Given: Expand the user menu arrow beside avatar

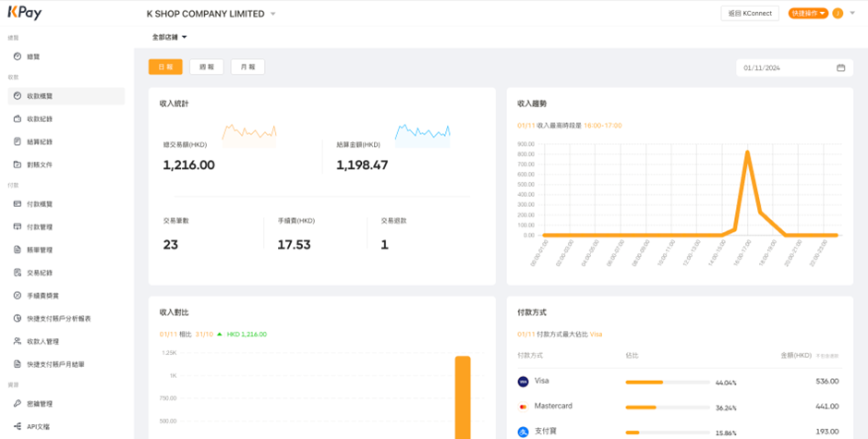Looking at the screenshot, I should click(852, 13).
